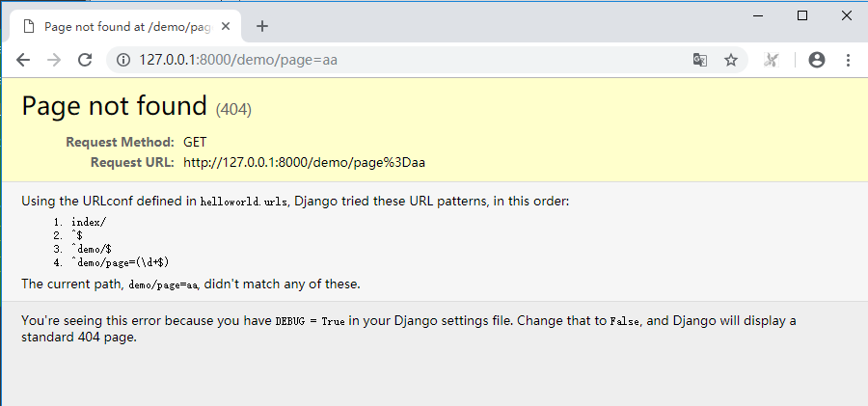Close the 'Page not found' tab

click(226, 26)
